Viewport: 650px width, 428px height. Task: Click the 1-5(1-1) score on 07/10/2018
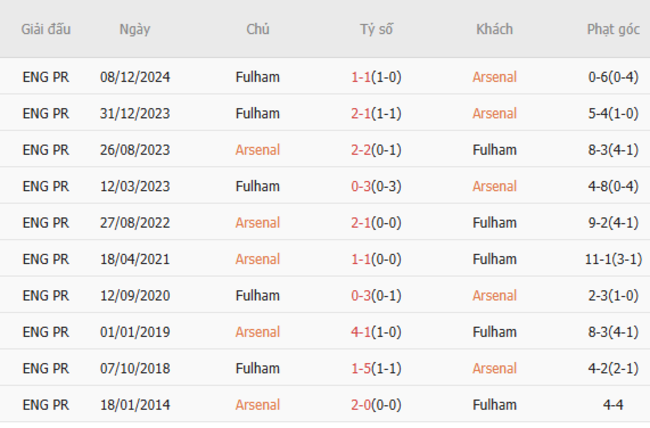(x=377, y=369)
